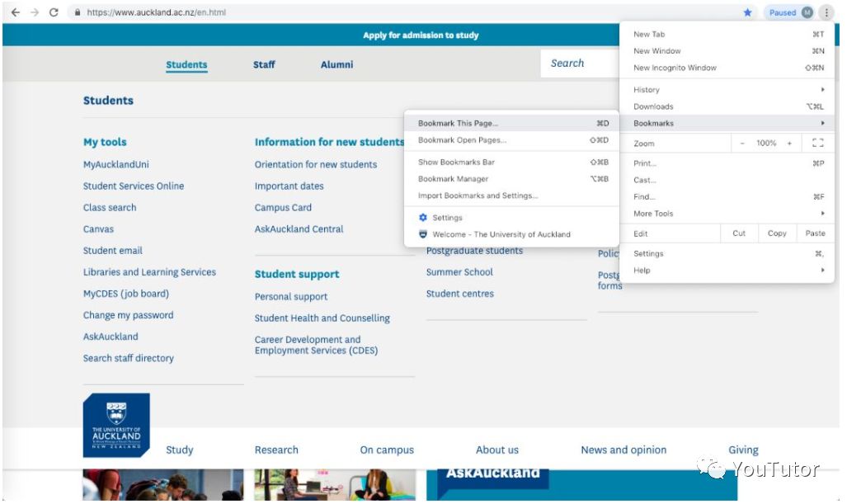Open the Research navigation item

coord(276,450)
